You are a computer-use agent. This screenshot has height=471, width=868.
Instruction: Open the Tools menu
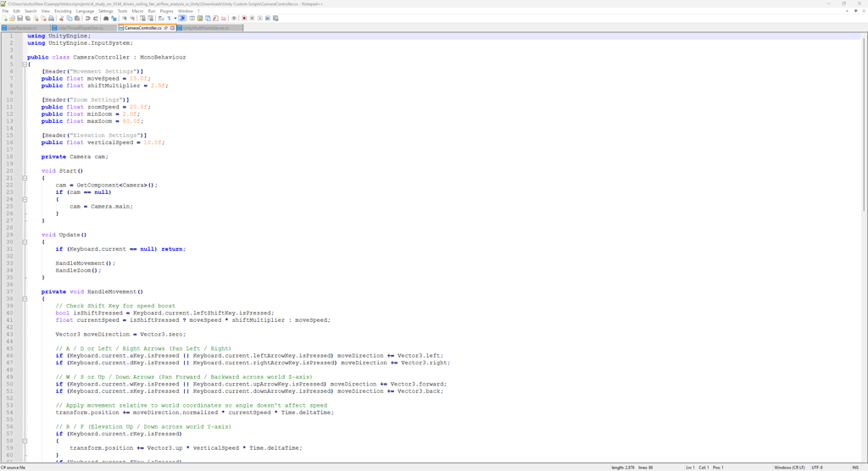click(122, 11)
